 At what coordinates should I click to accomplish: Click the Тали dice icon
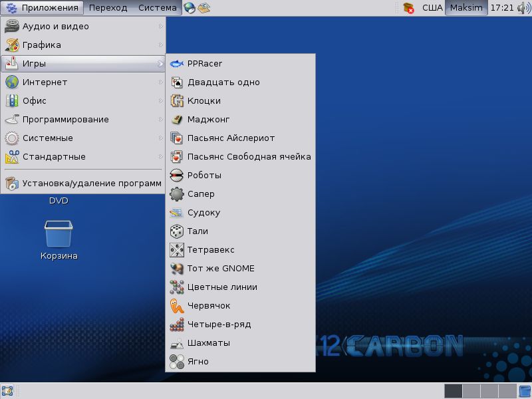(176, 231)
